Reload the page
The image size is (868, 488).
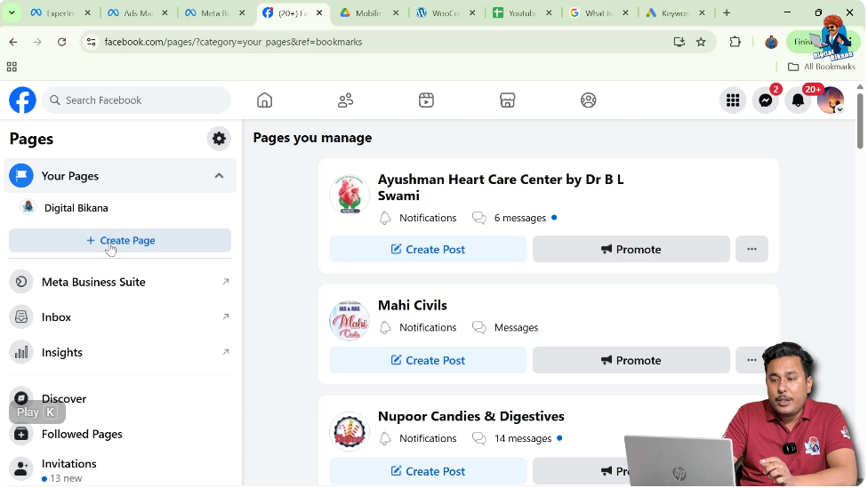61,42
